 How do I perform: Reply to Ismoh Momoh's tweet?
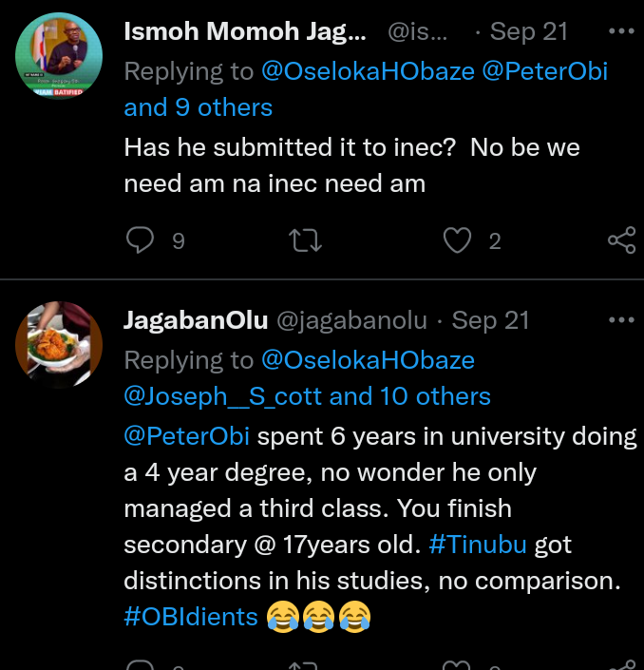tap(140, 241)
